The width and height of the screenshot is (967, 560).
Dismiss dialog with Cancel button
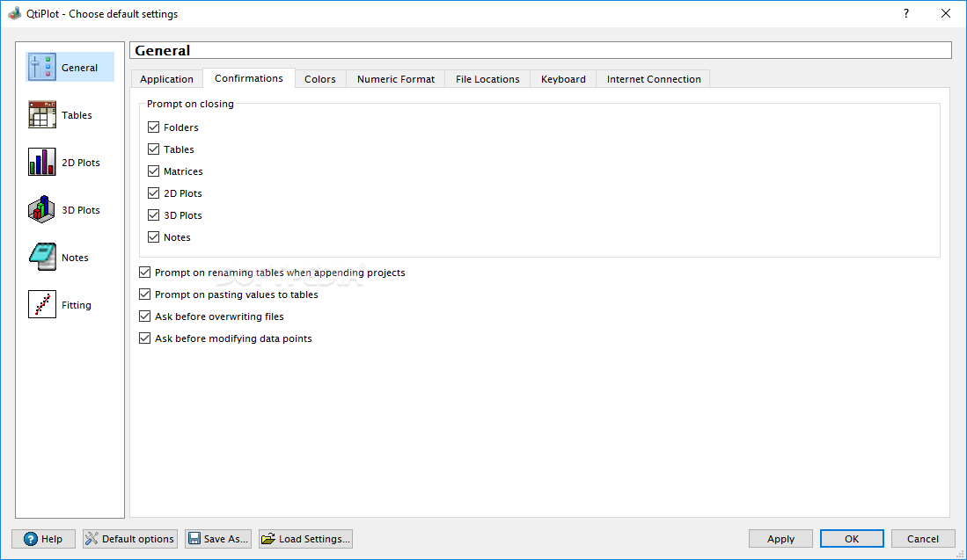pyautogui.click(x=923, y=538)
